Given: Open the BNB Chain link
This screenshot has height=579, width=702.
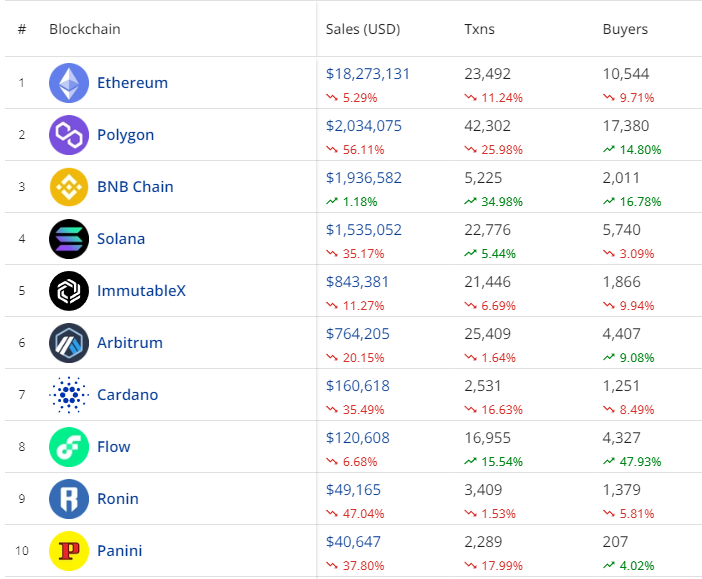Looking at the screenshot, I should click(x=135, y=187).
